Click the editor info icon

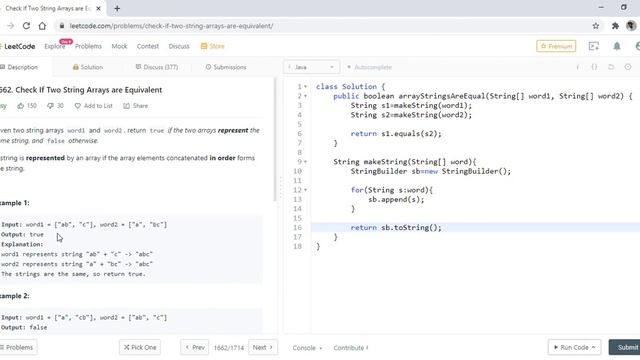(578, 67)
